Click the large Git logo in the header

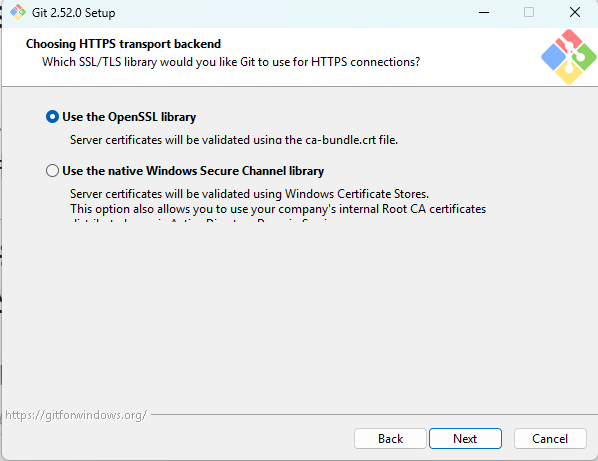point(569,57)
